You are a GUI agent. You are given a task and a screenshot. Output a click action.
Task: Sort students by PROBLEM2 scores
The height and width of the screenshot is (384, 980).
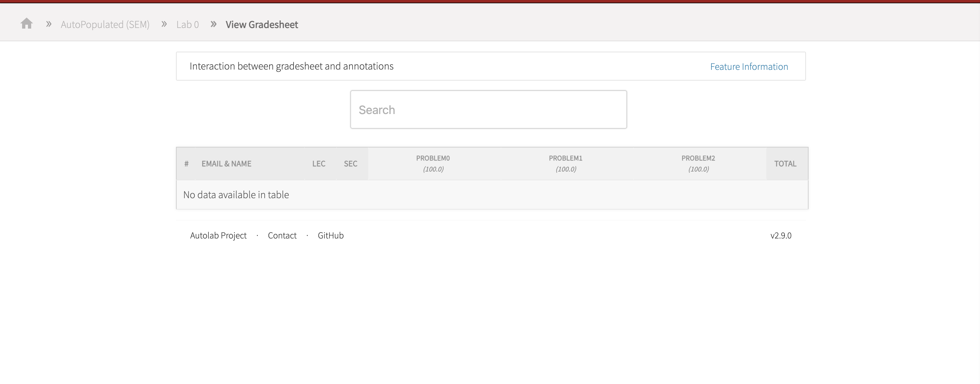click(x=698, y=164)
